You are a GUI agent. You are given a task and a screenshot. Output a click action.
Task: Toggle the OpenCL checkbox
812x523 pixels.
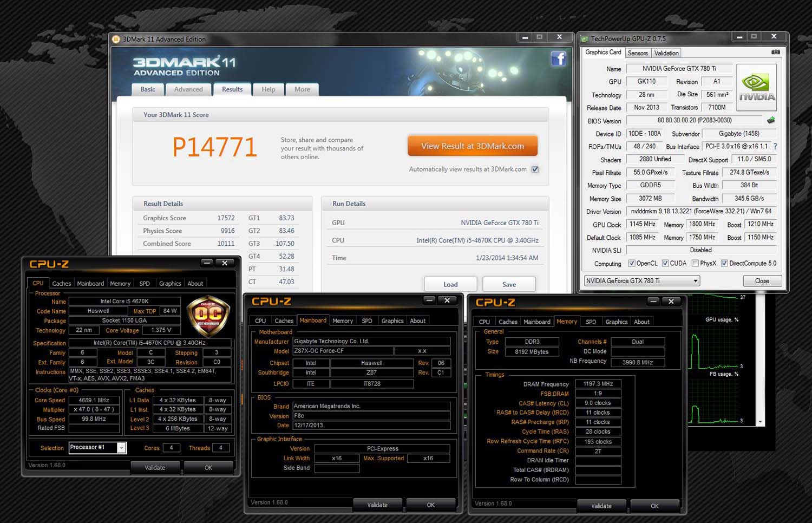pyautogui.click(x=631, y=263)
